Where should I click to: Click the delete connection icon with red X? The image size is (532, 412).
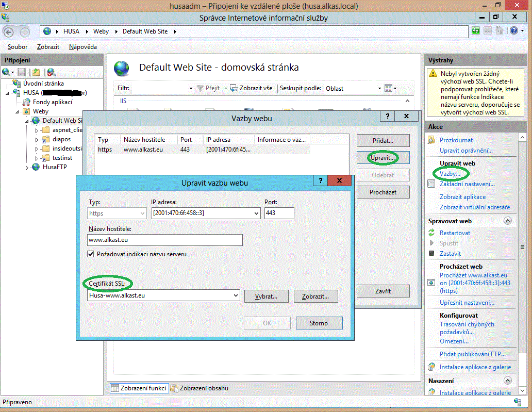[x=51, y=72]
